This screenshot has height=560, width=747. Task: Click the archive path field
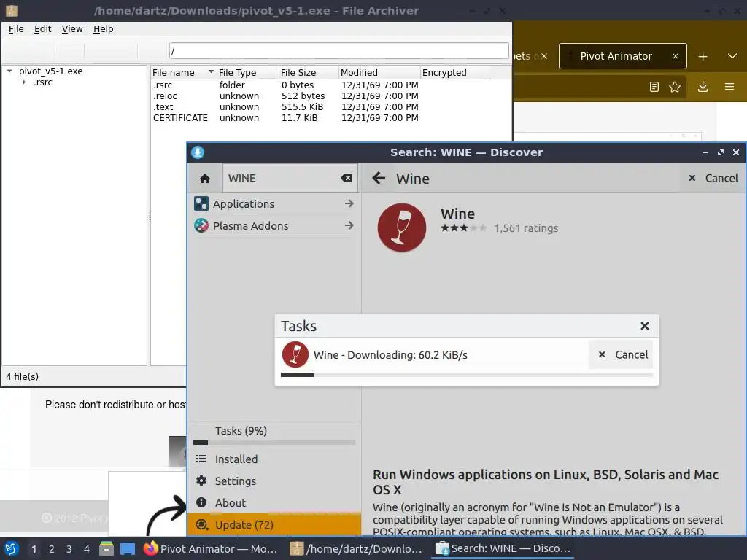[338, 50]
